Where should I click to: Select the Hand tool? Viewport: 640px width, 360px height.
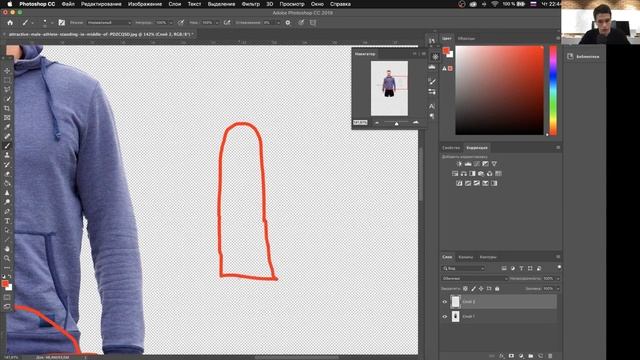(x=7, y=249)
